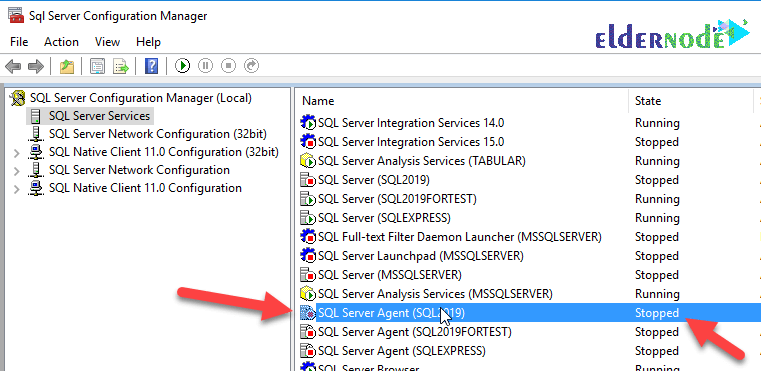Select SQL Server Agent (SQL2019FORTEST) row
The height and width of the screenshot is (371, 761).
coord(414,332)
